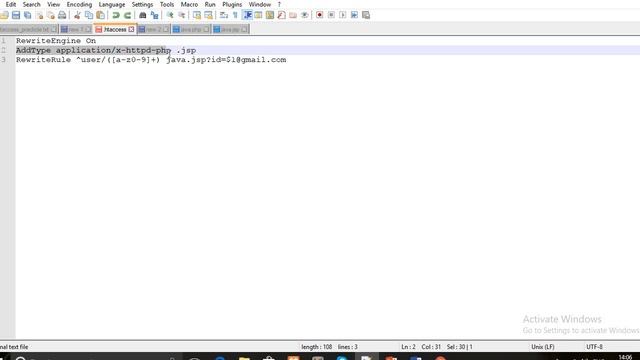Image resolution: width=640 pixels, height=360 pixels.
Task: Click 'java.jsp?id=$1@gmail.com' on line 3
Action: (227, 60)
